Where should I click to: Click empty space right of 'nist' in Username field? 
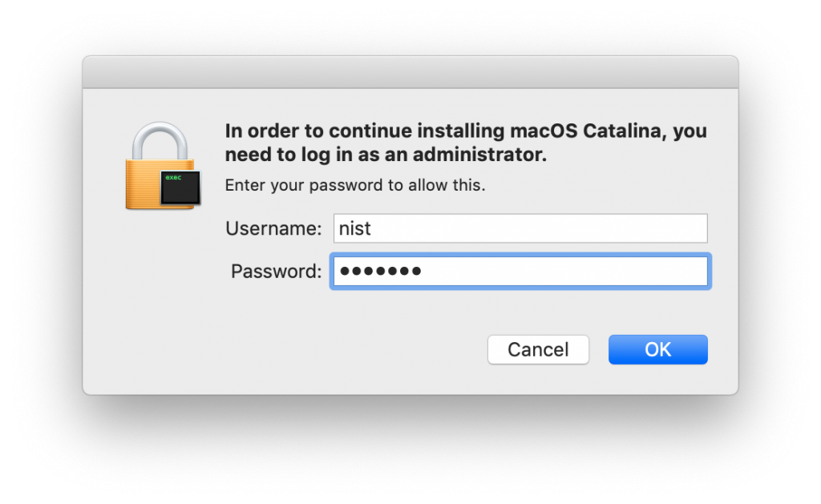561,228
